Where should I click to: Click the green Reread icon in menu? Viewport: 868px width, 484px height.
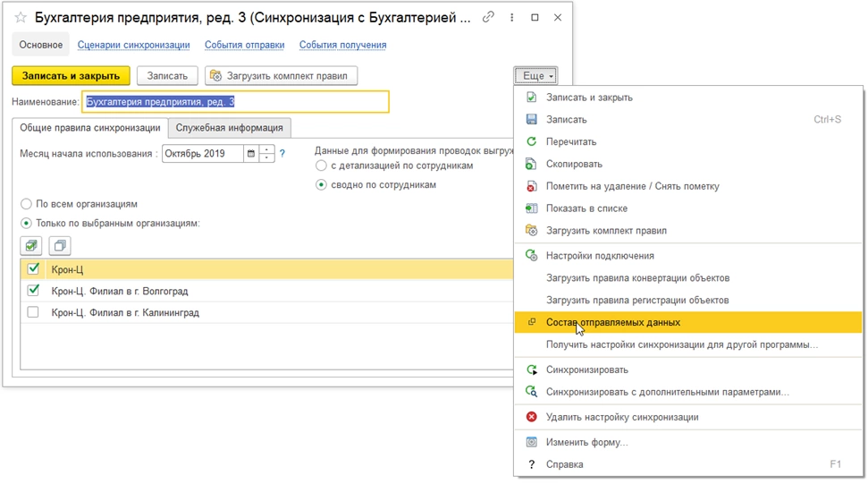click(531, 141)
